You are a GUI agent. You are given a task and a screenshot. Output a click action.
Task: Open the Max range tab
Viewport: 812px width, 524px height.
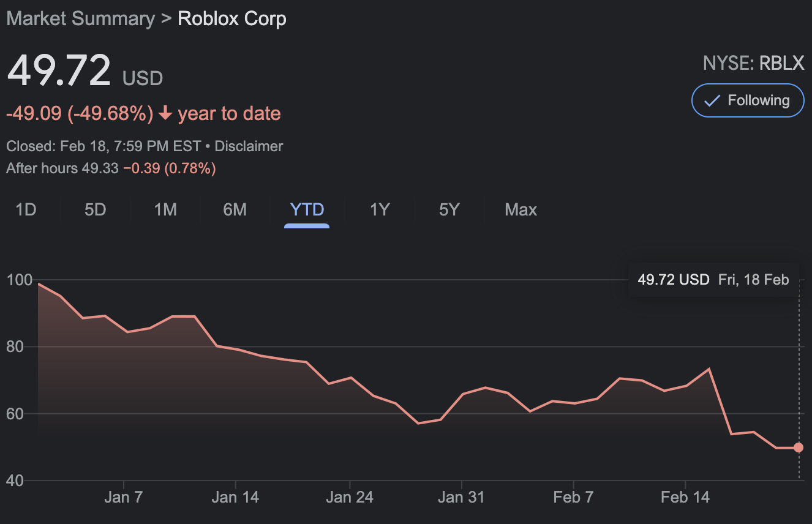521,210
